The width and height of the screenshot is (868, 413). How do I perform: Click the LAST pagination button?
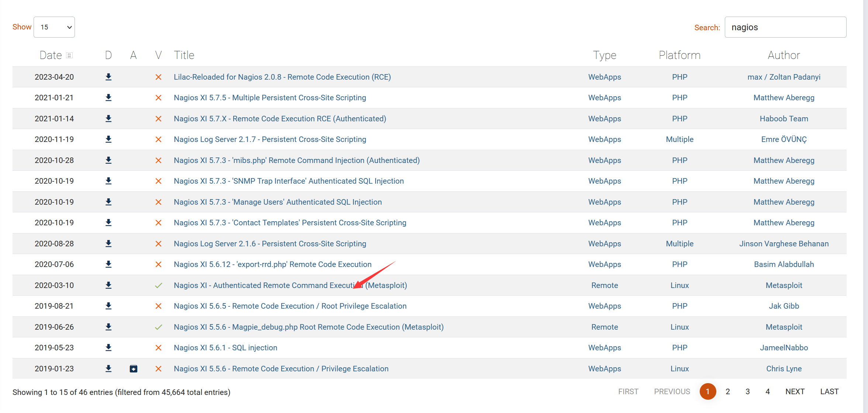click(x=829, y=392)
